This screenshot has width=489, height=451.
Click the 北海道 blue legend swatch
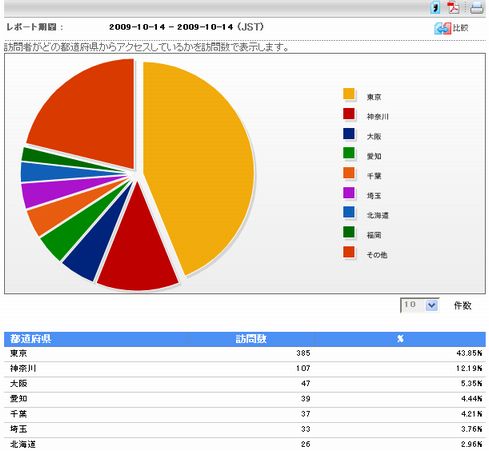349,212
